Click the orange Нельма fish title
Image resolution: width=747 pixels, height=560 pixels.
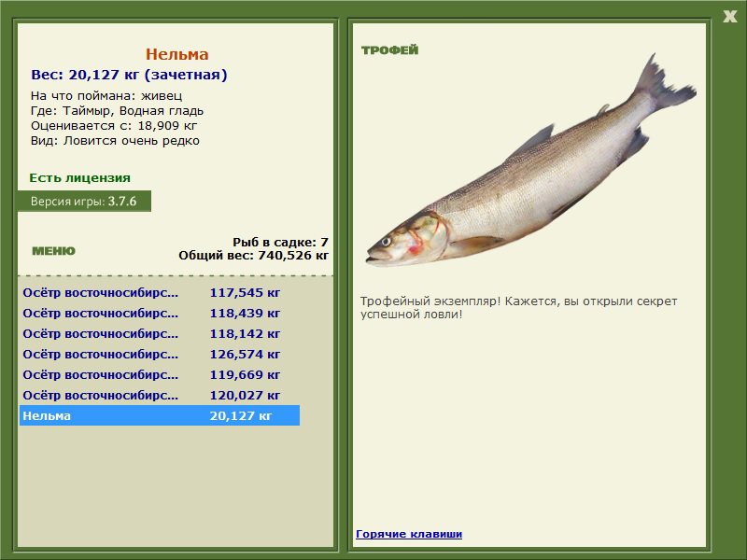coord(177,54)
